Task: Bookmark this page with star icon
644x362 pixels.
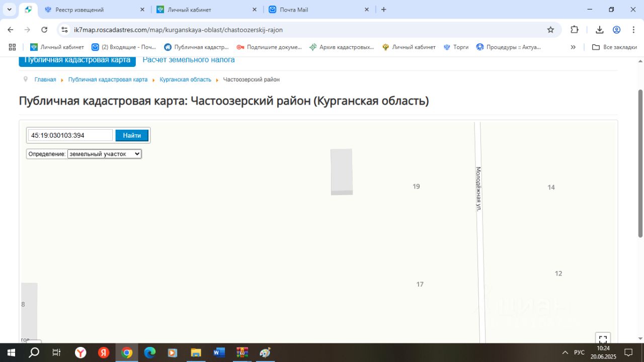Action: 550,30
